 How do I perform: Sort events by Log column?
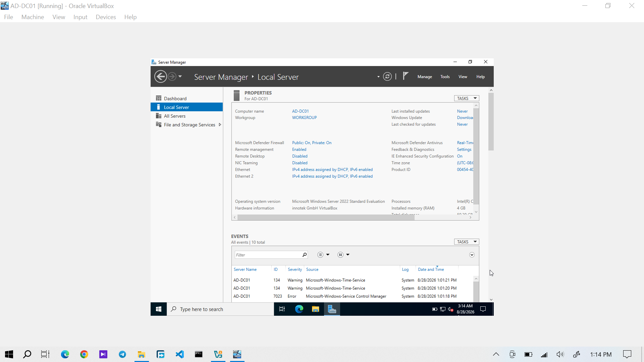click(x=405, y=269)
